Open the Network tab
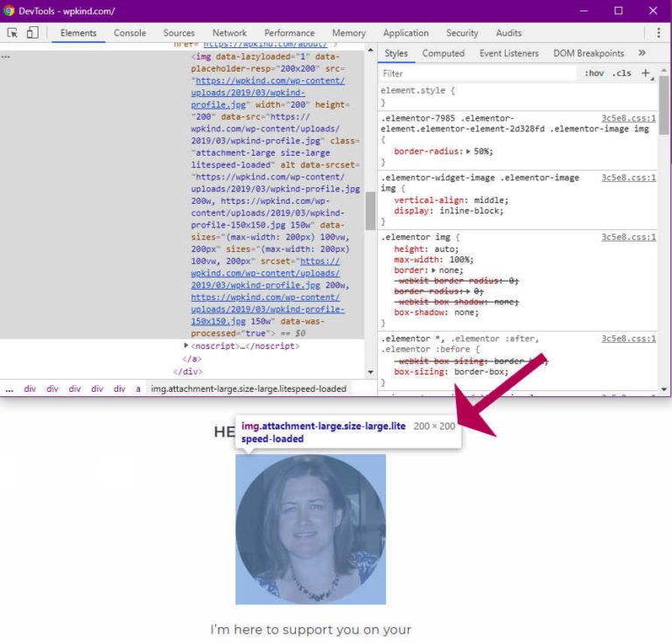Viewport: 672px width, 643px height. 229,33
